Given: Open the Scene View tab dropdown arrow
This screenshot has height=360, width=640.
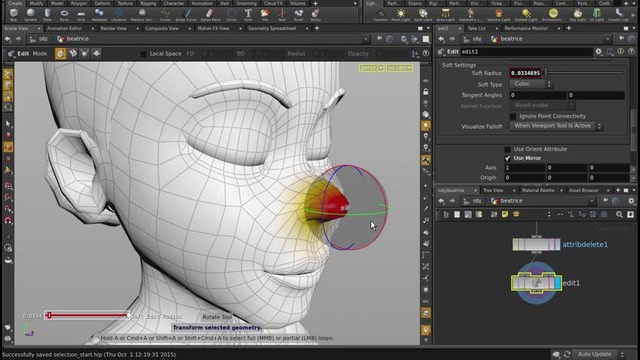Looking at the screenshot, I should pos(39,29).
